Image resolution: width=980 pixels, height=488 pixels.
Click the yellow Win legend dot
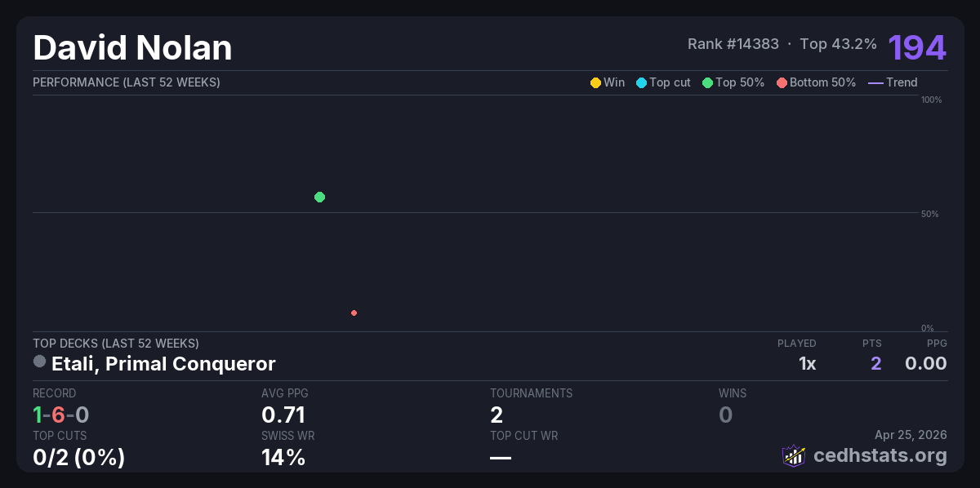(x=595, y=82)
